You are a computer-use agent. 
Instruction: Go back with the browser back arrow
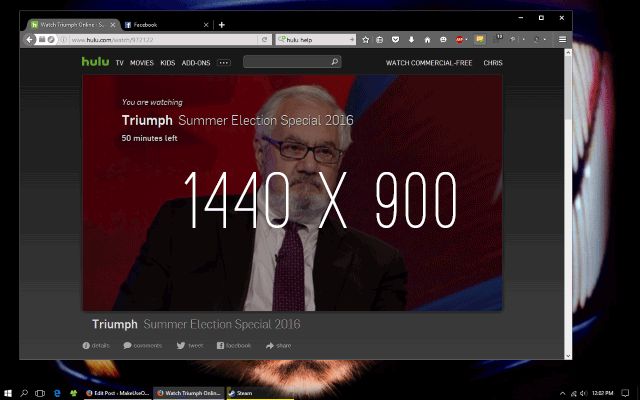point(29,40)
